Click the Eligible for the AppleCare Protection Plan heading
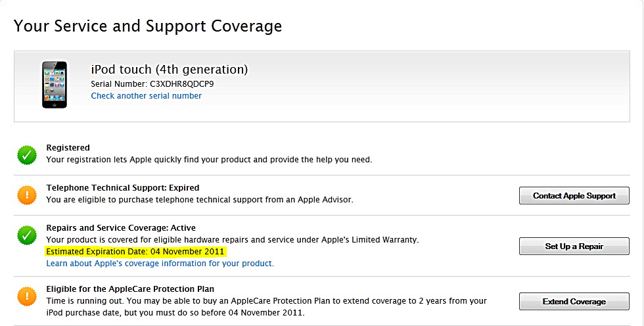Screen dimensions: 644x326 coord(130,289)
